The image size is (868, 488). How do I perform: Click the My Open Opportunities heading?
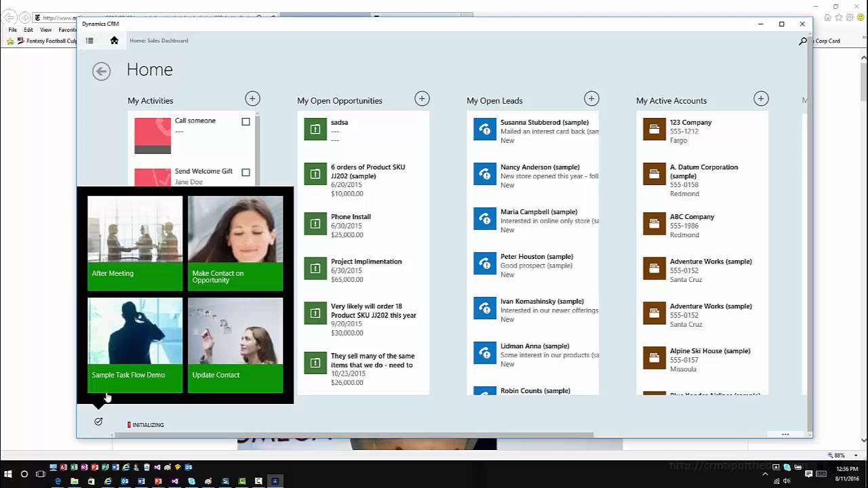[x=340, y=100]
